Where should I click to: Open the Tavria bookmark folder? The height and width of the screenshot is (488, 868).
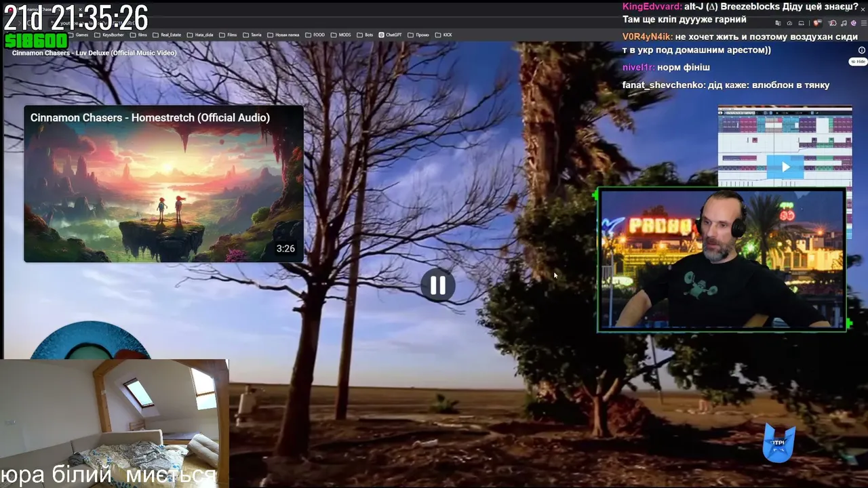[x=252, y=35]
